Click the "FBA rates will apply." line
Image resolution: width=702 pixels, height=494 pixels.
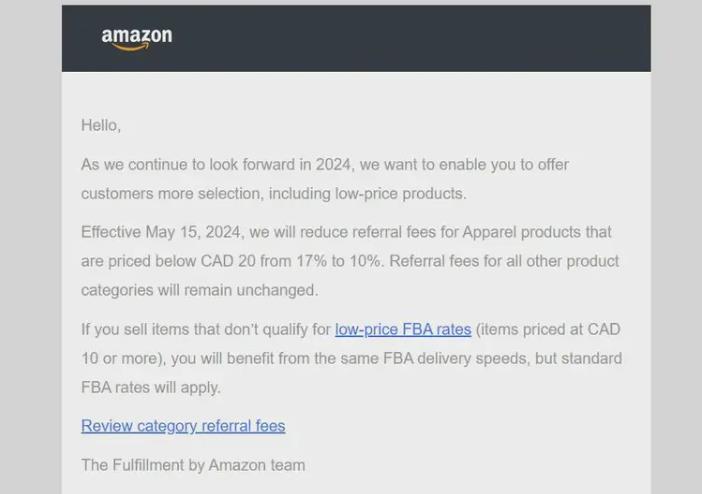[x=151, y=387]
